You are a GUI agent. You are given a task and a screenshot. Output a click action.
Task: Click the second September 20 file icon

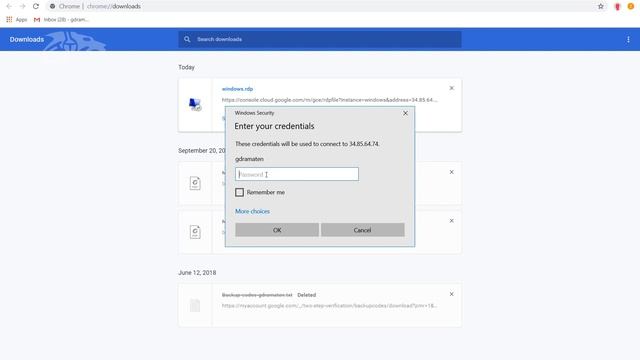[195, 232]
